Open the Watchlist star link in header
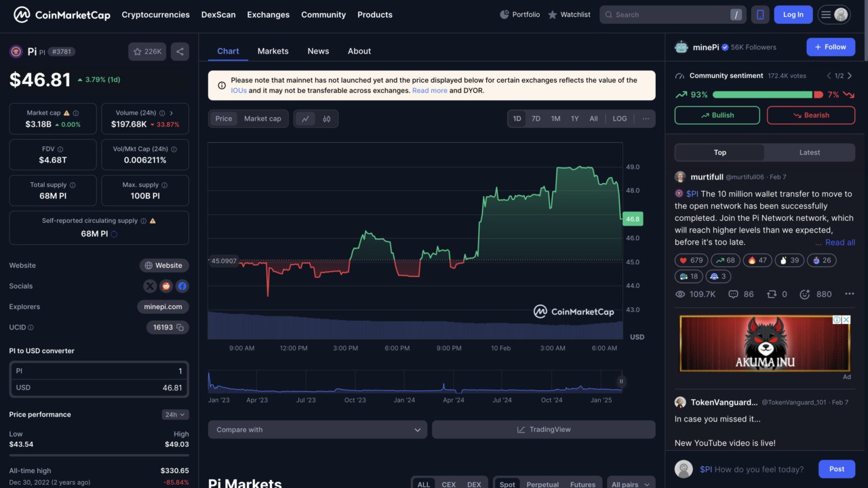The width and height of the screenshot is (868, 488). click(569, 14)
